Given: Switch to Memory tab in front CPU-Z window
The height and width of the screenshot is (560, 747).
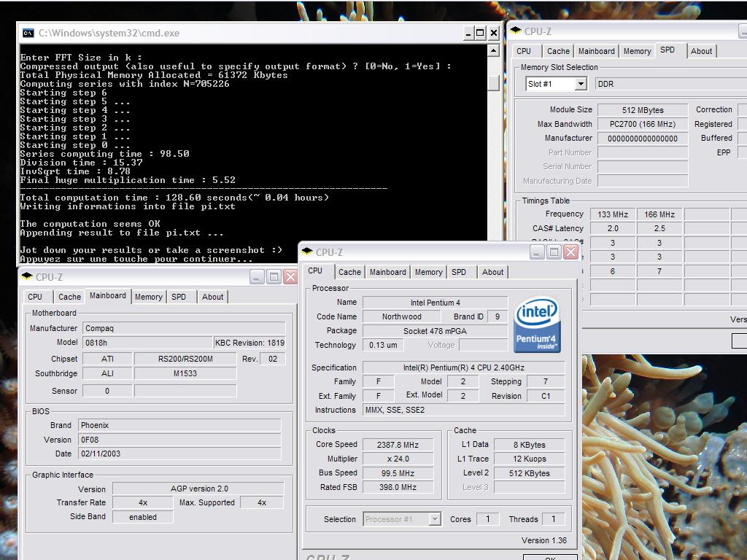Looking at the screenshot, I should point(428,272).
